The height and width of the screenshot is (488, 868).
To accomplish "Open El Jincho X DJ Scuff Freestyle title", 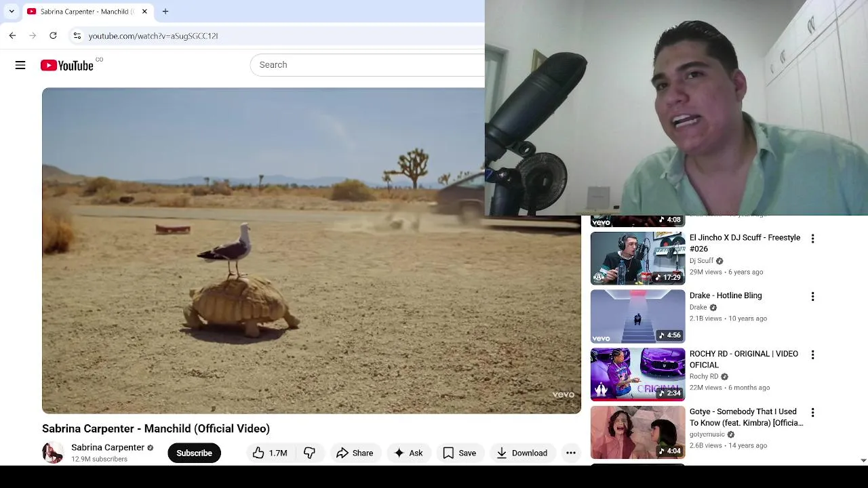I will point(745,243).
